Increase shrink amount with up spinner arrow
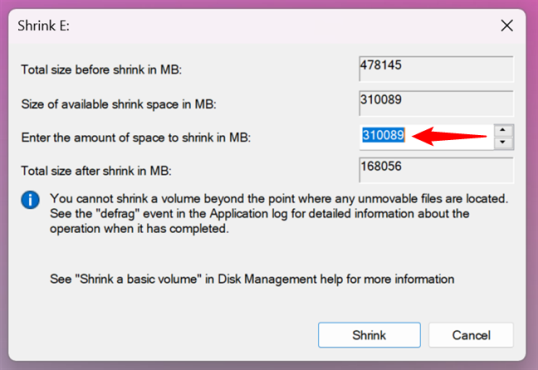Screen dimensions: 538x370 point(503,130)
